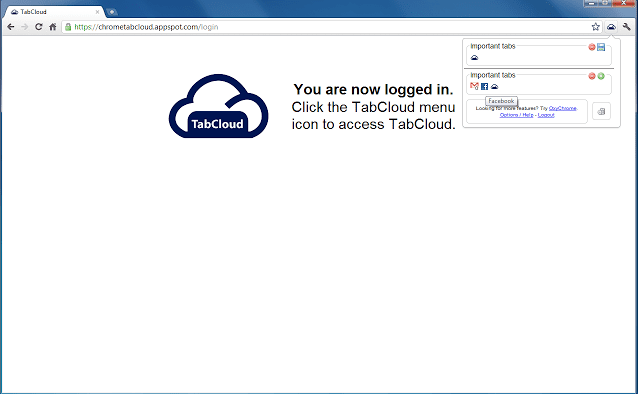Click the browser back arrow
The height and width of the screenshot is (394, 638).
11,27
